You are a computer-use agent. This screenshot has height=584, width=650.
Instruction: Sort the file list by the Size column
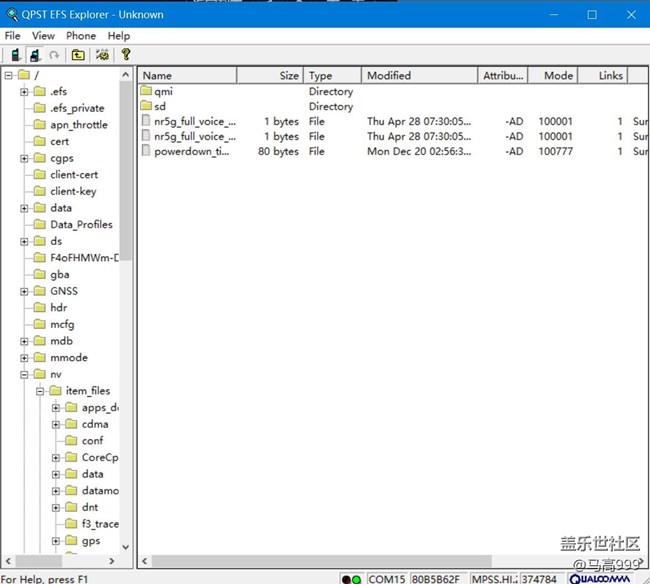[x=270, y=75]
